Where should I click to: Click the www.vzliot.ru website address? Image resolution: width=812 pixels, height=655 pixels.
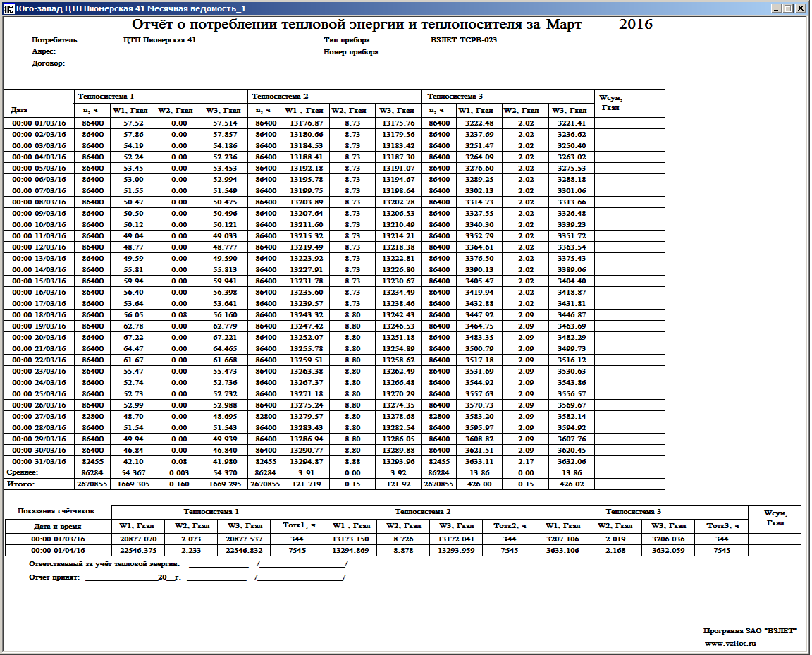730,644
